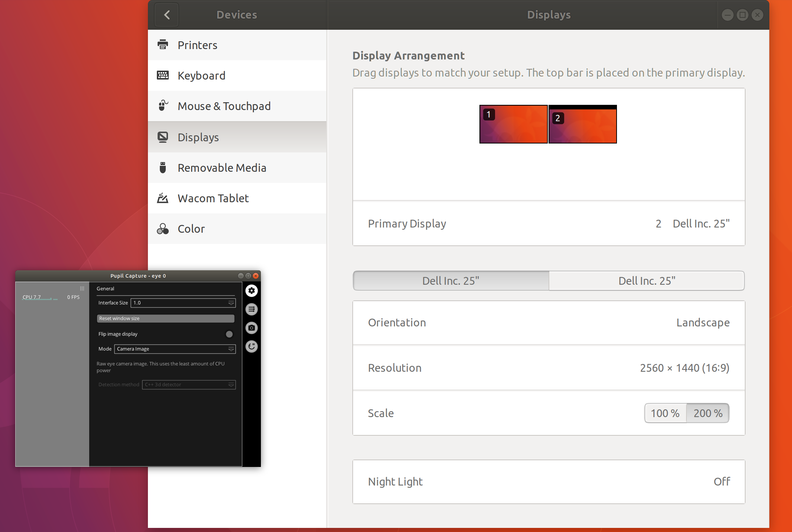
Task: Open Night Light settings row
Action: [549, 482]
